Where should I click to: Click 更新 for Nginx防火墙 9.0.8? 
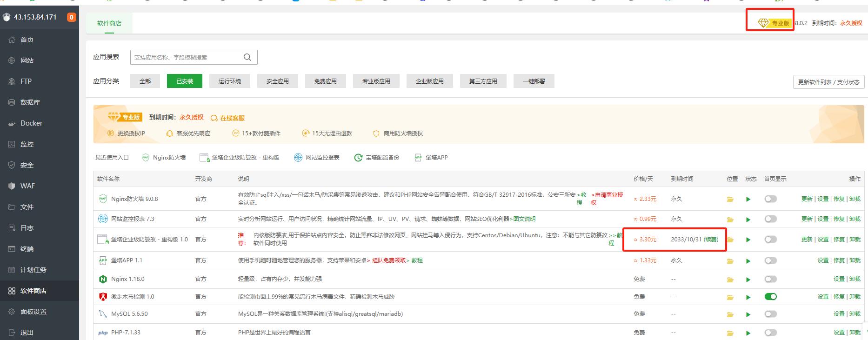(807, 199)
